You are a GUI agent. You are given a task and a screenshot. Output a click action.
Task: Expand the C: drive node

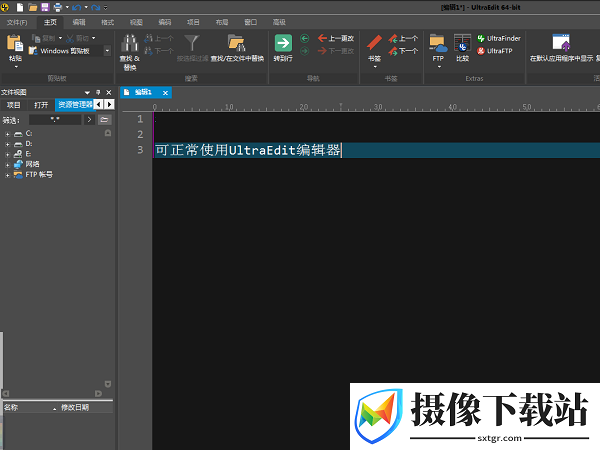point(7,134)
